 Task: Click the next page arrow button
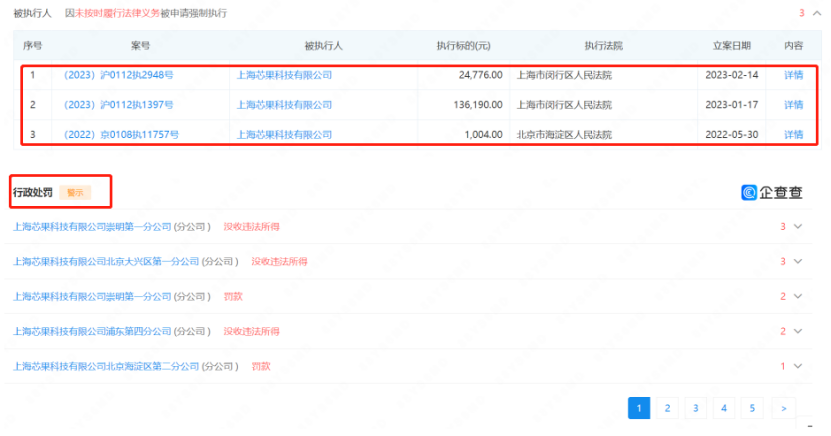(x=784, y=408)
